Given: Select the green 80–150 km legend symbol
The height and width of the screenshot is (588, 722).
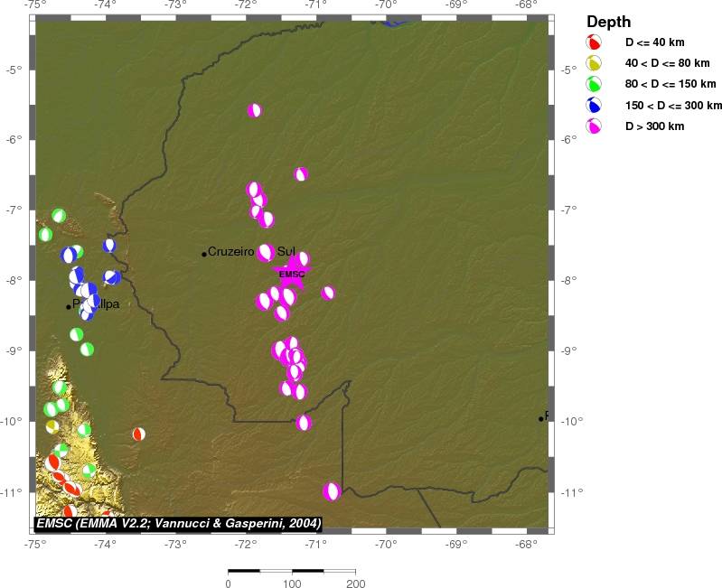Looking at the screenshot, I should (x=595, y=84).
